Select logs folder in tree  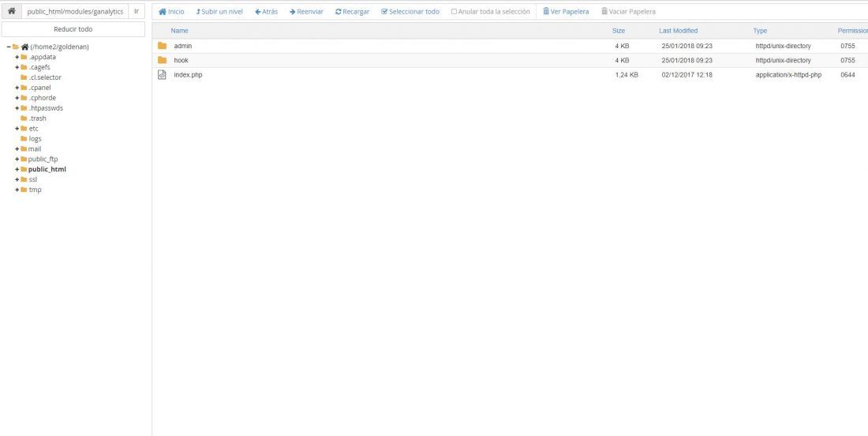35,138
